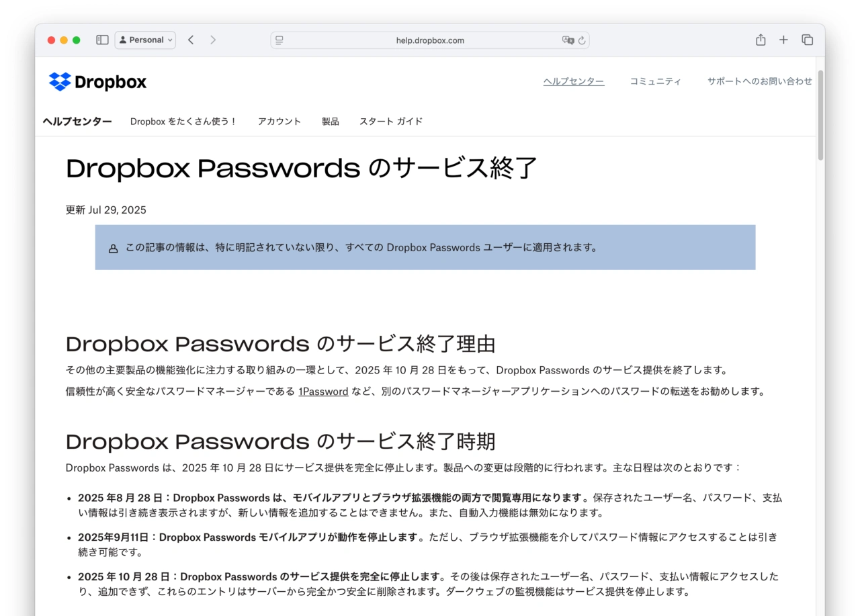The width and height of the screenshot is (860, 616).
Task: Reload the page with the refresh icon
Action: 582,40
